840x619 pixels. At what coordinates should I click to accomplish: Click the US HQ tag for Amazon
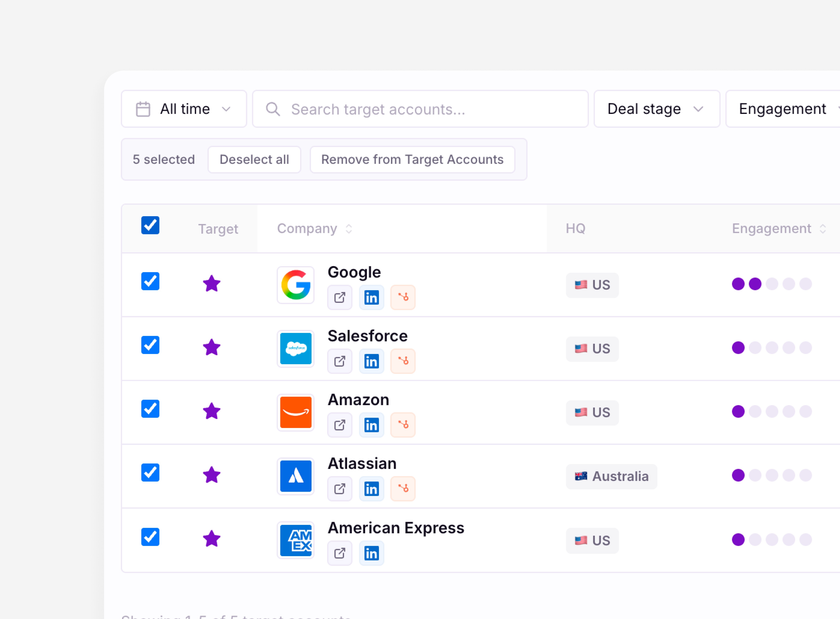tap(592, 412)
